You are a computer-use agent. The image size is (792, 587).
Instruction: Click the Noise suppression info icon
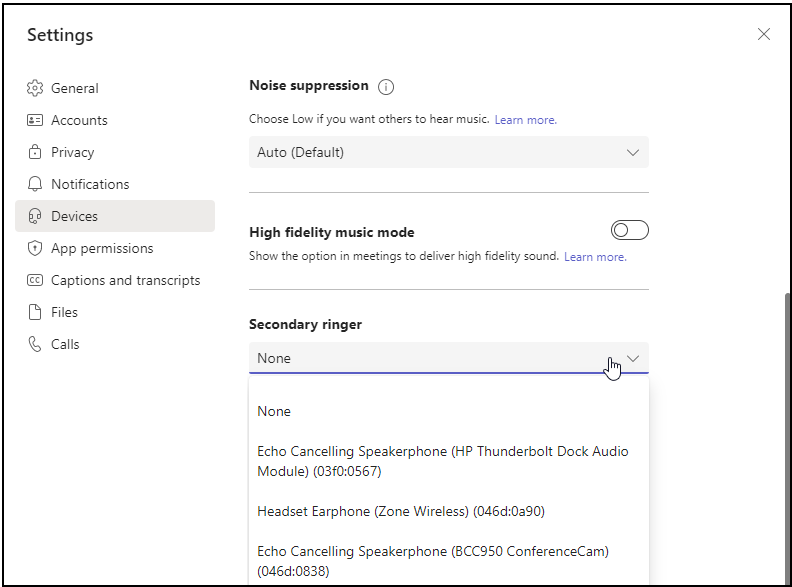[386, 87]
